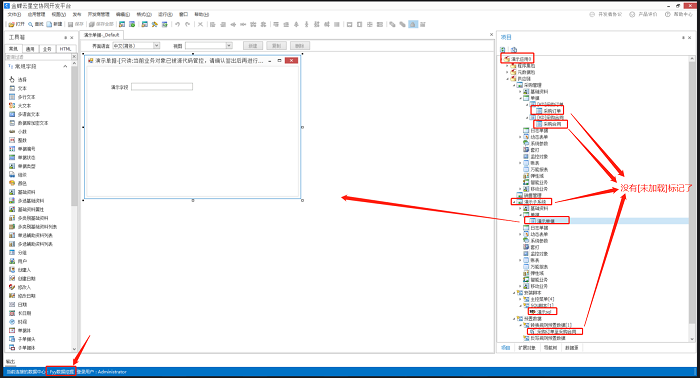The width and height of the screenshot is (700, 378).
Task: Click the undo arrow in the toolbar
Action: [178, 24]
